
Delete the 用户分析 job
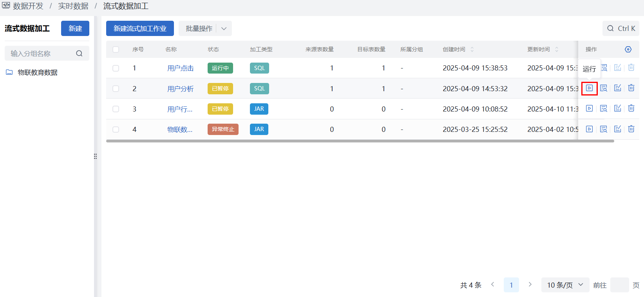pyautogui.click(x=631, y=88)
